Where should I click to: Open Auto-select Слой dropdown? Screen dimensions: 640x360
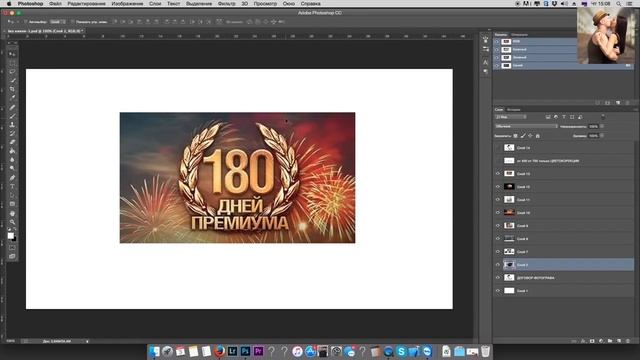[58, 22]
